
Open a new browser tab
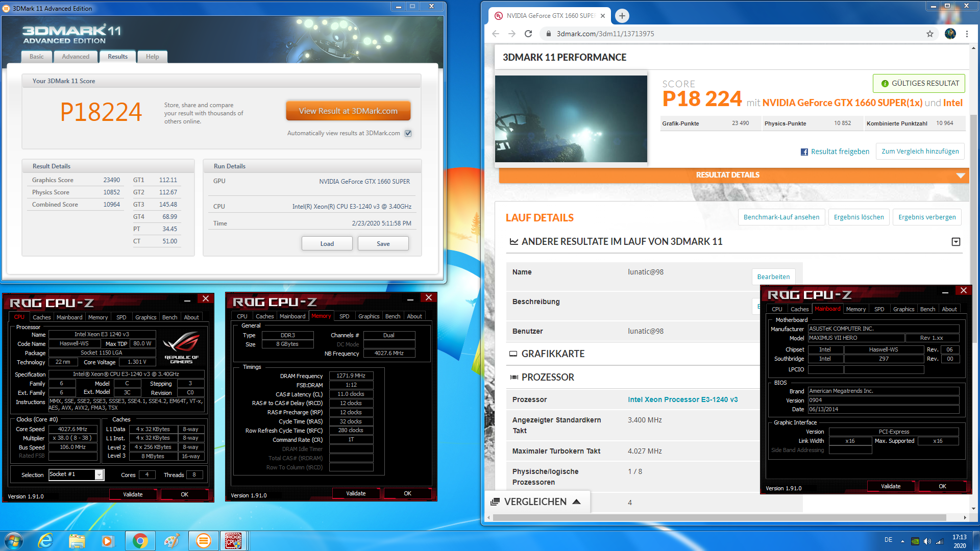point(622,16)
